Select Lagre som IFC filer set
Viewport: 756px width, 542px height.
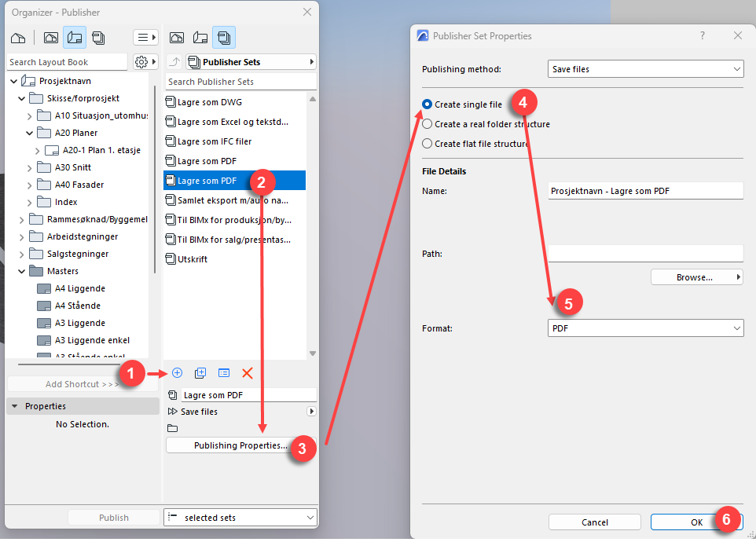coord(215,141)
